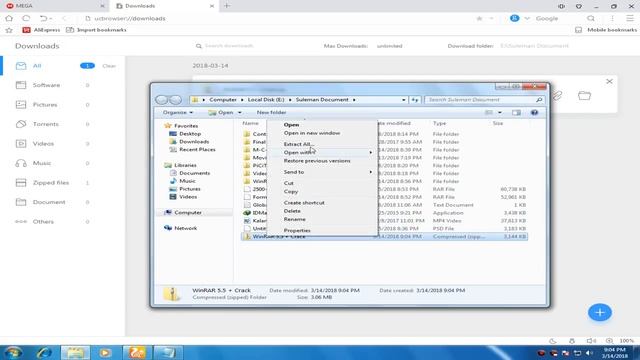640x360 pixels.
Task: Click the star bookmark icon in the address bar
Action: [x=480, y=18]
